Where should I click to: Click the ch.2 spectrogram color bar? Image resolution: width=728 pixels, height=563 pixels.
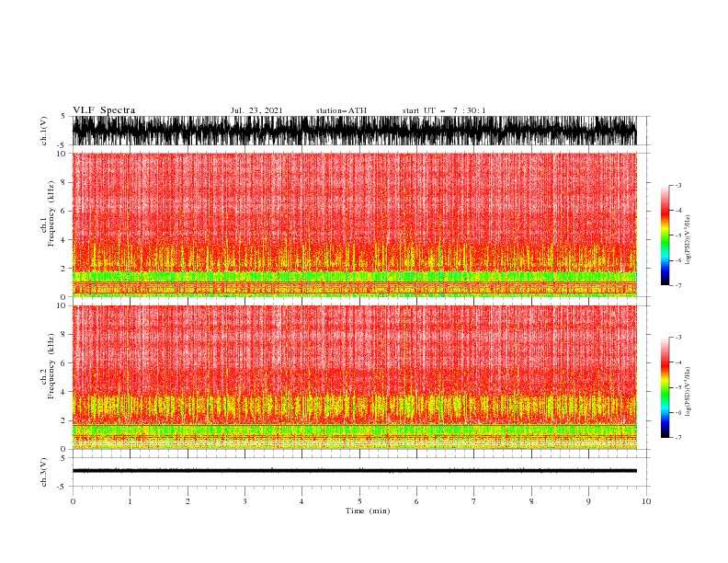click(x=665, y=387)
